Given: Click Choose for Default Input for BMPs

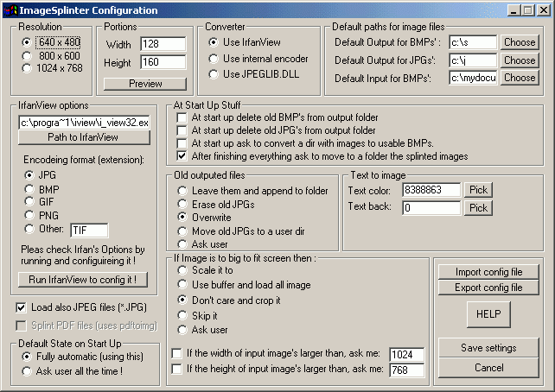Looking at the screenshot, I should click(x=520, y=78).
